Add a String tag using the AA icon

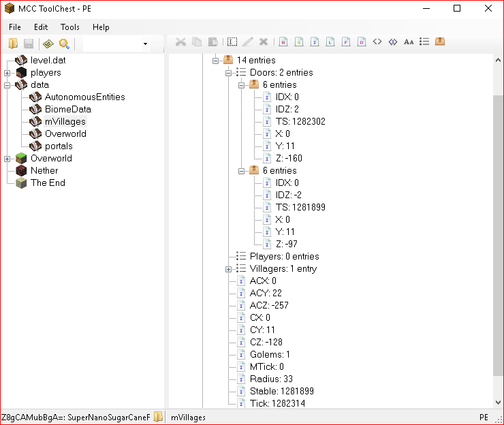(x=409, y=42)
